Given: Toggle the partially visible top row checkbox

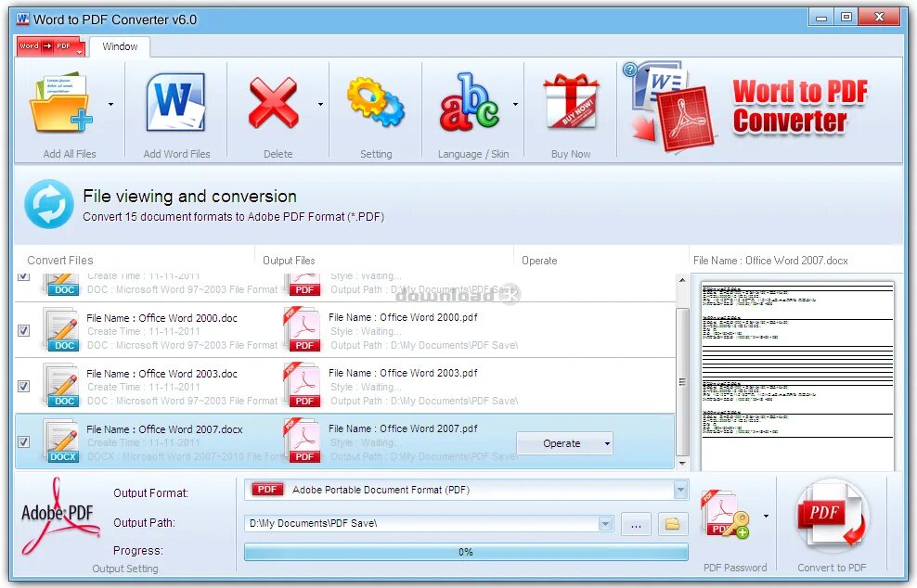Looking at the screenshot, I should (x=23, y=276).
